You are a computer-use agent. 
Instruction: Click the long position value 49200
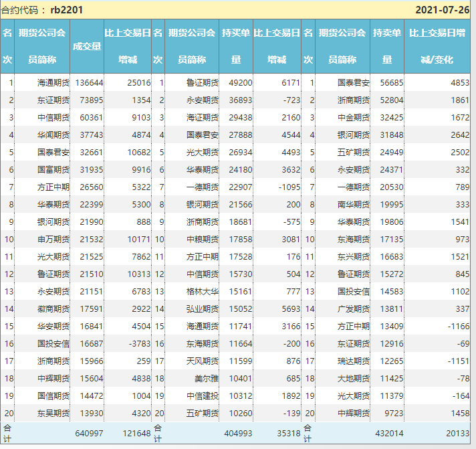pos(240,83)
